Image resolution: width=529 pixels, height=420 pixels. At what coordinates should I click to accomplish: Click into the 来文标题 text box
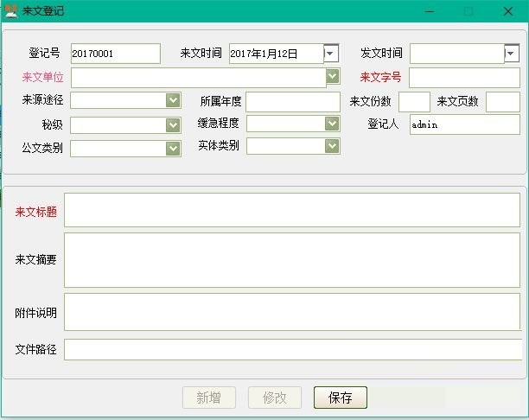point(292,210)
